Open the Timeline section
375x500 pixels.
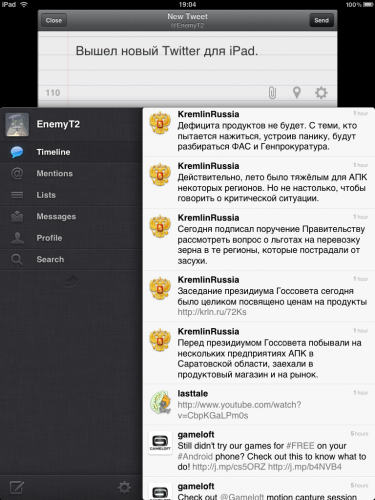point(71,152)
